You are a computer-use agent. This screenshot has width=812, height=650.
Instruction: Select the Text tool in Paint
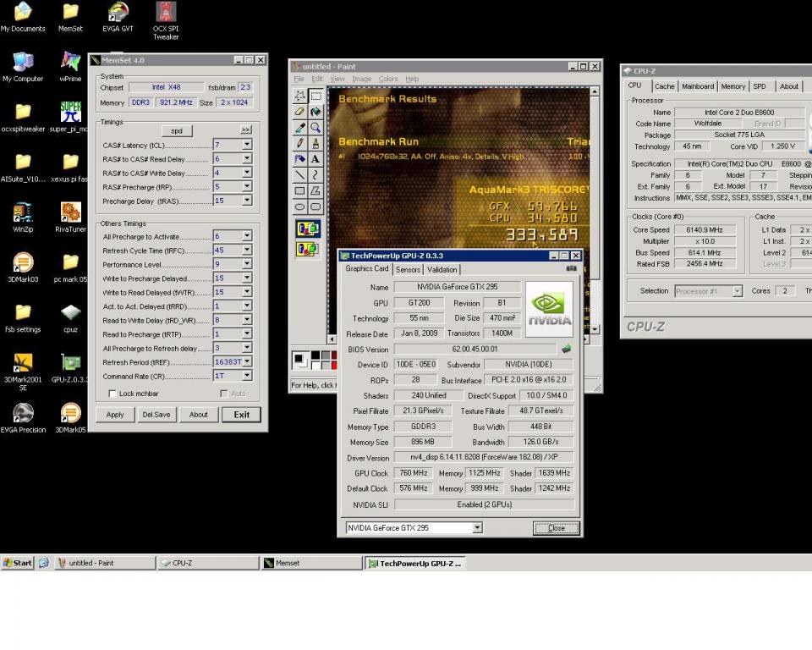point(315,158)
